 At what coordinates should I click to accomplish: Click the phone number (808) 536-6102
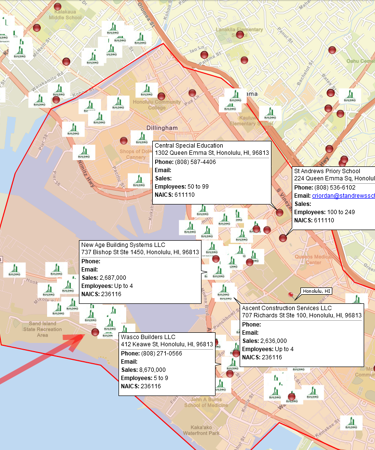335,188
